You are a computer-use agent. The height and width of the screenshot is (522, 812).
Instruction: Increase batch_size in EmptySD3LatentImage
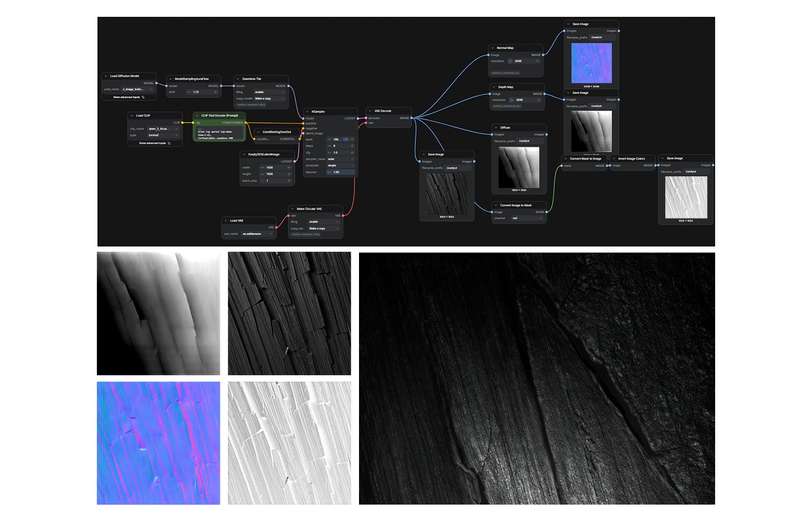click(x=289, y=180)
